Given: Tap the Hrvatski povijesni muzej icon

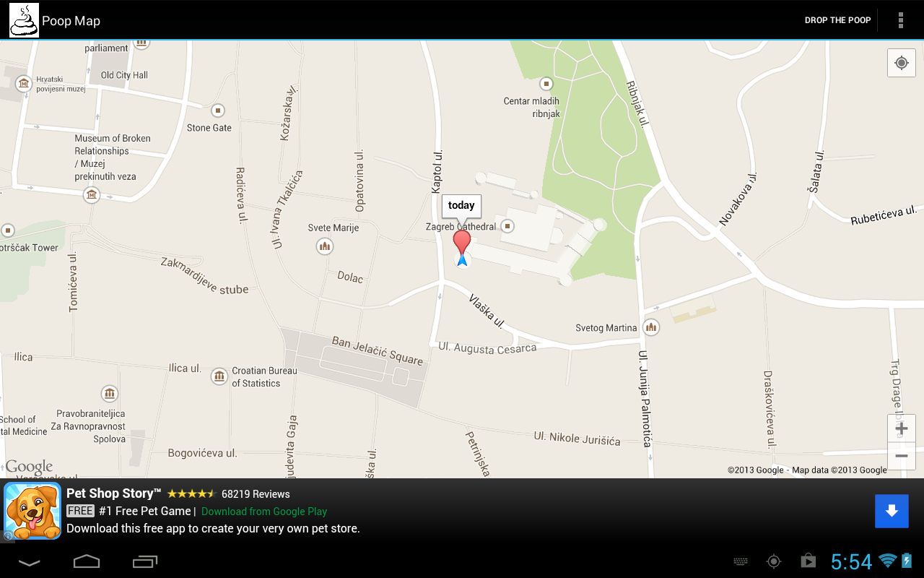Looking at the screenshot, I should (x=22, y=85).
